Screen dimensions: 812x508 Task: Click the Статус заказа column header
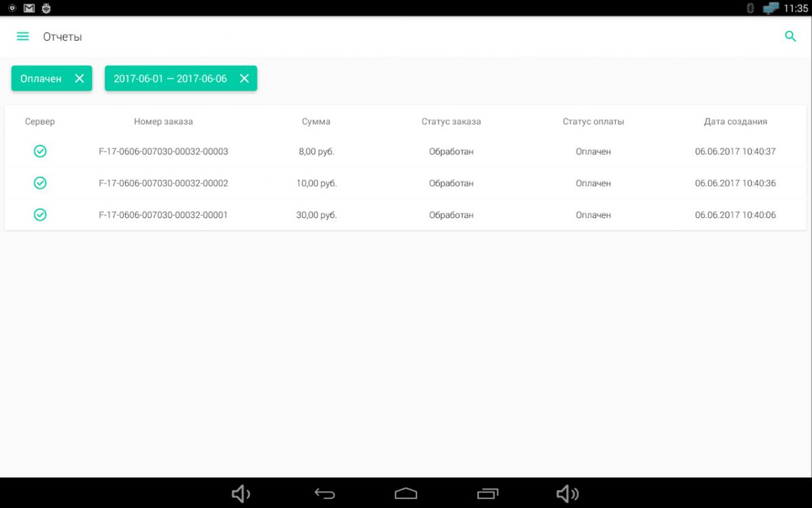click(x=451, y=121)
